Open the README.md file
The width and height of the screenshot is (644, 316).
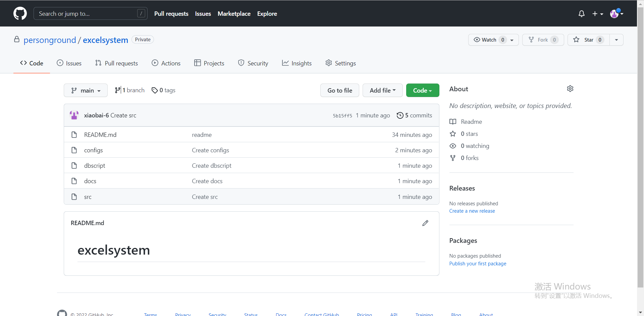tap(100, 135)
